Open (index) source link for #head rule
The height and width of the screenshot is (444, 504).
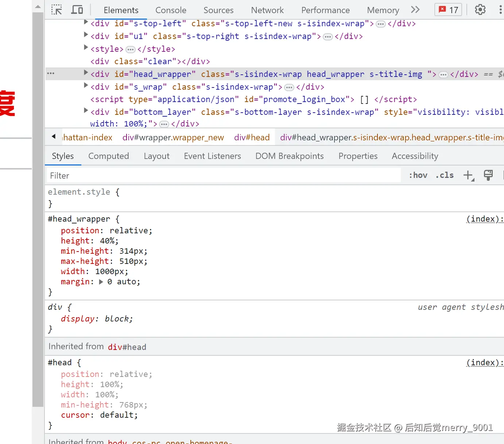pos(485,362)
